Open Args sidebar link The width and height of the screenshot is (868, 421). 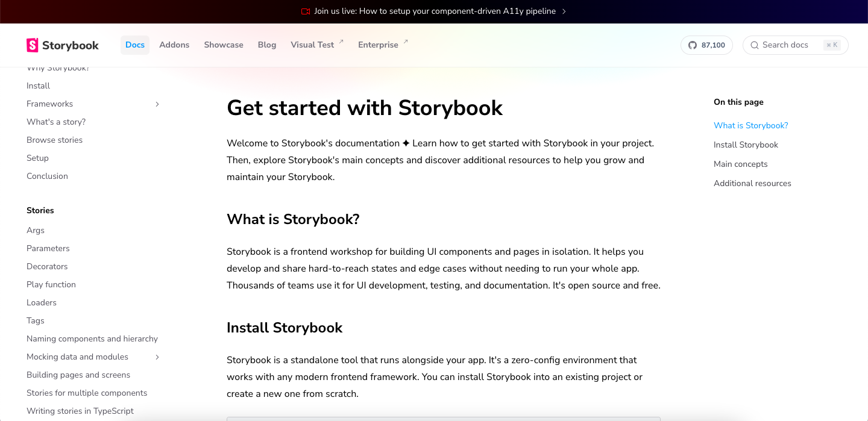click(x=36, y=231)
